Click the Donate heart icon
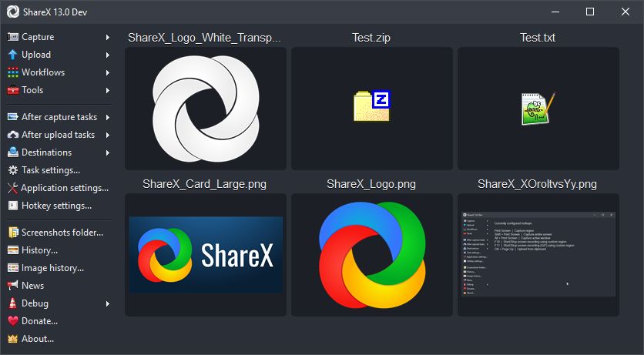Screen dimensions: 644x355 point(12,321)
